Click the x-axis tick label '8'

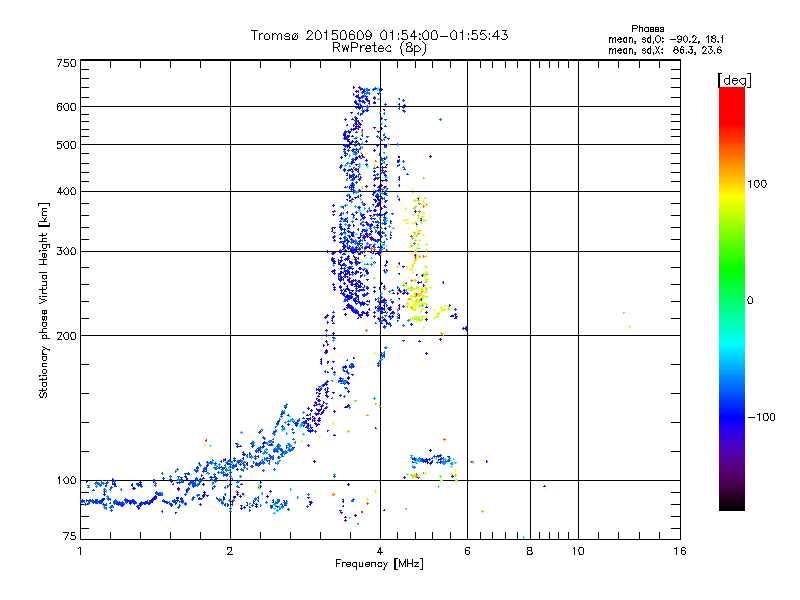coord(530,551)
